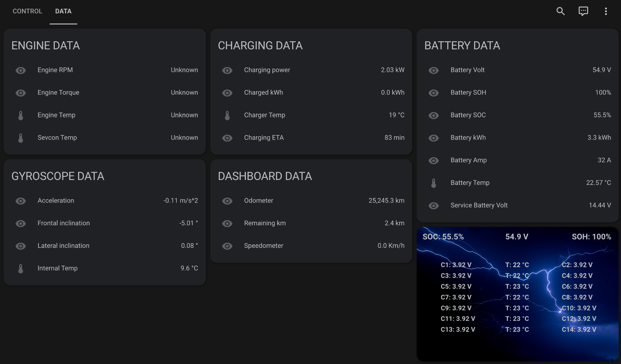
Task: Click the lightning battery cells picture card
Action: click(x=517, y=294)
